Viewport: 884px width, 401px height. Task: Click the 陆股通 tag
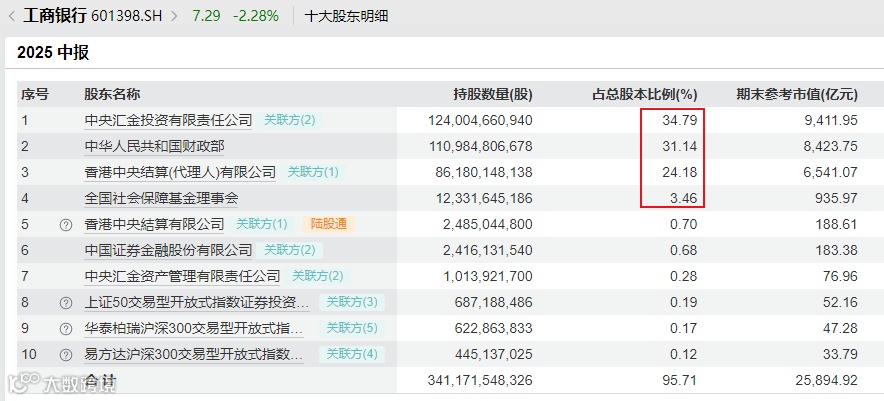[x=329, y=224]
